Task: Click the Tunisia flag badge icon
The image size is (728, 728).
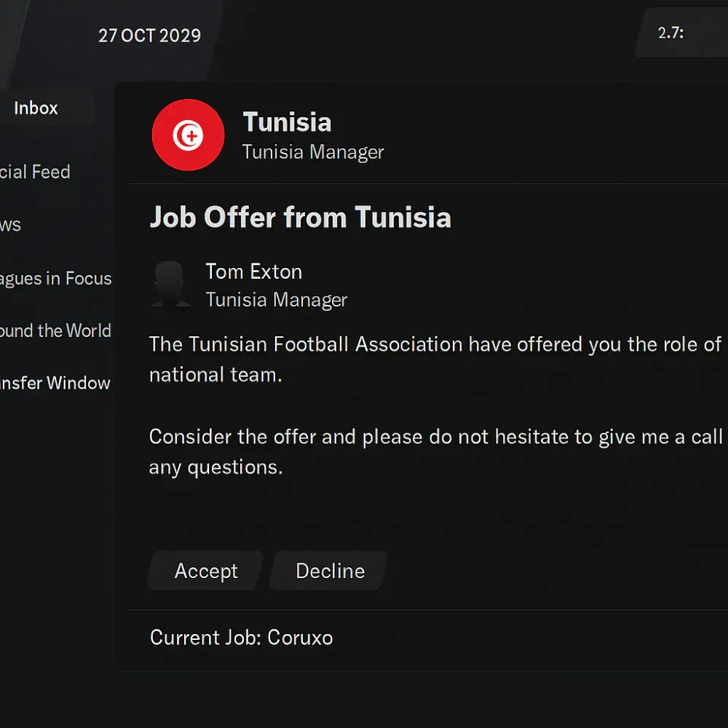Action: click(188, 135)
